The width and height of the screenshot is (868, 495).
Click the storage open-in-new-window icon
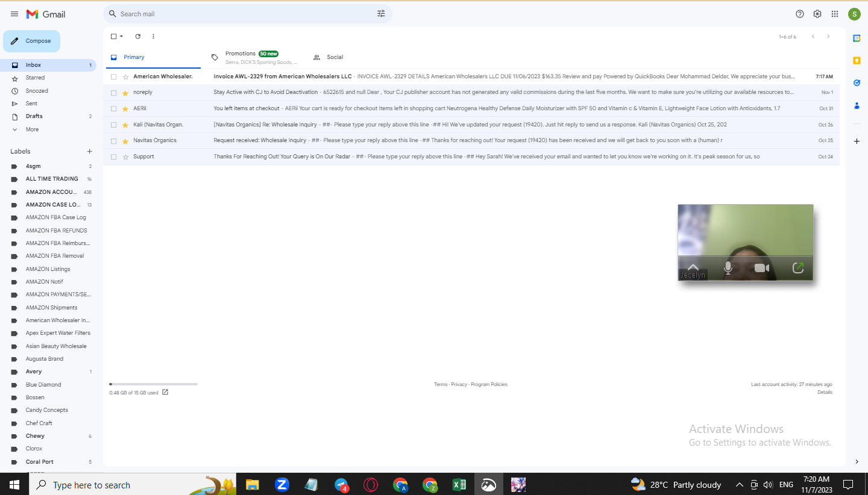click(165, 393)
